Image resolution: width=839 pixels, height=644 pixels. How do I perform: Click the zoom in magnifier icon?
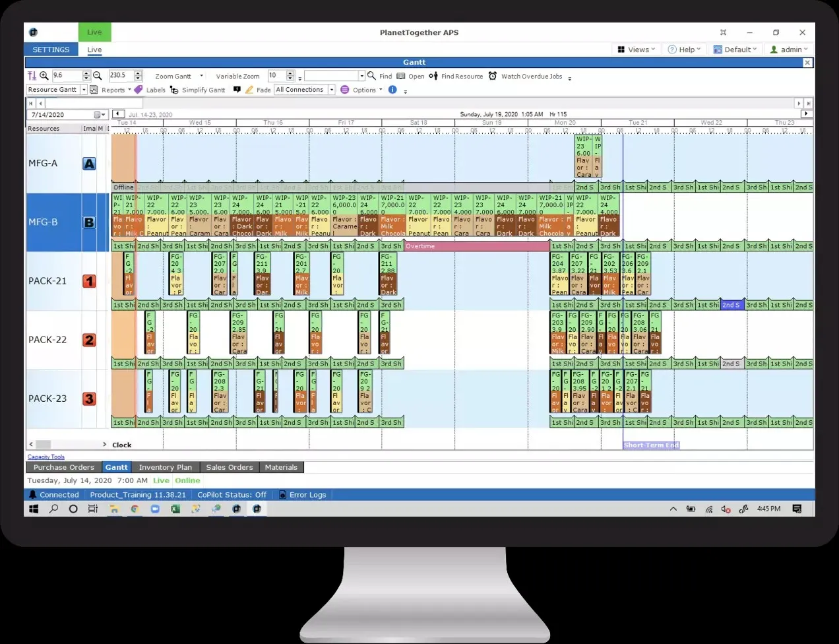[x=44, y=76]
